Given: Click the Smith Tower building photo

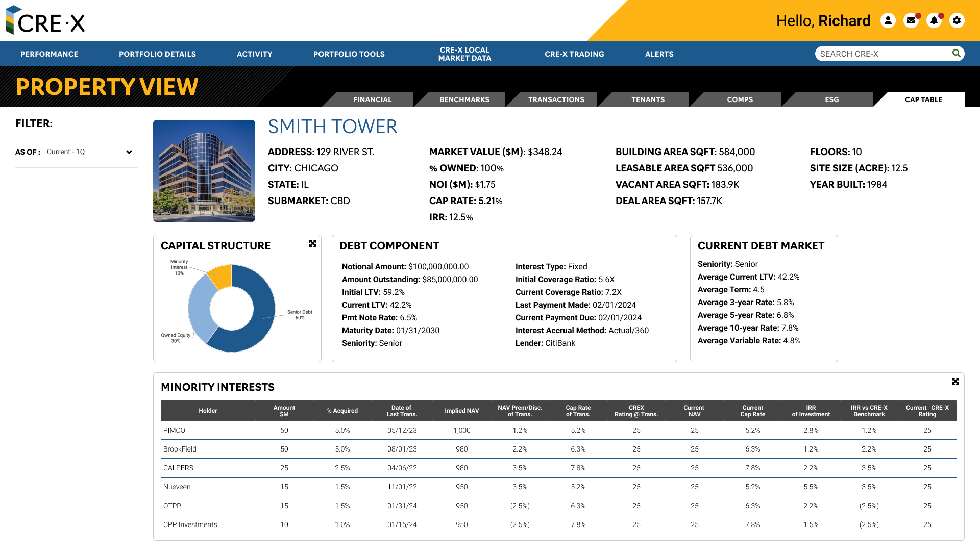Looking at the screenshot, I should pyautogui.click(x=204, y=171).
